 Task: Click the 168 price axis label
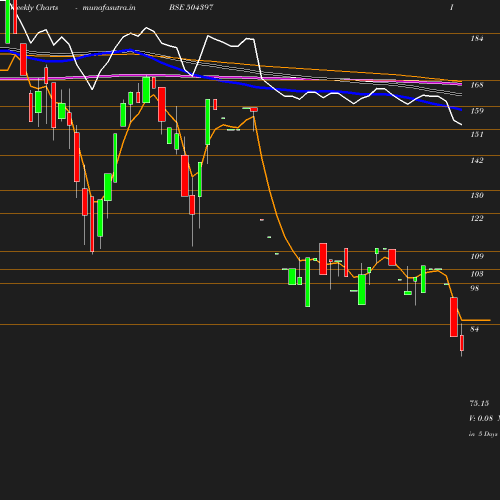477,85
